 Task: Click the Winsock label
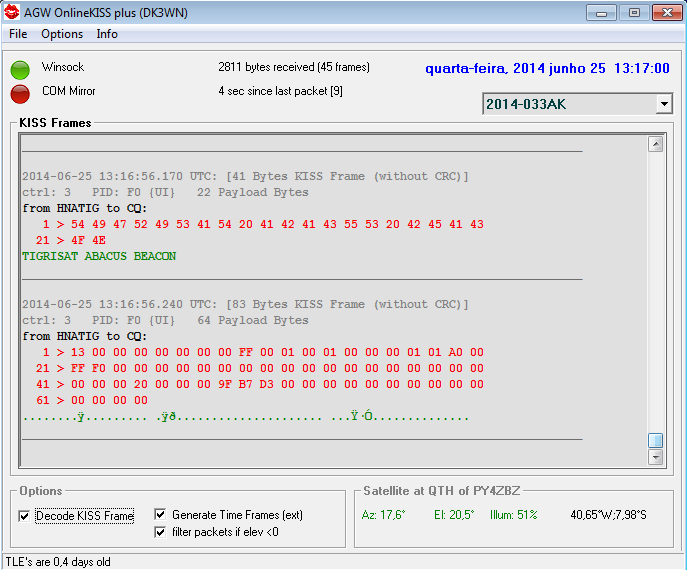click(x=63, y=67)
